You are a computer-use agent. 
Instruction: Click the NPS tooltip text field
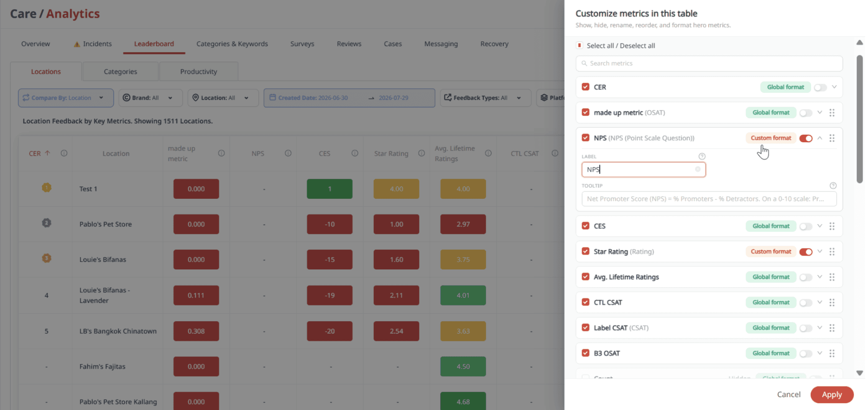pyautogui.click(x=709, y=199)
